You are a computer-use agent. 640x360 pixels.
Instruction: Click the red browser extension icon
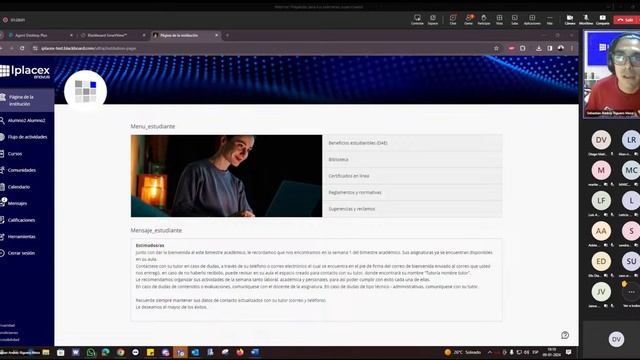tap(511, 48)
